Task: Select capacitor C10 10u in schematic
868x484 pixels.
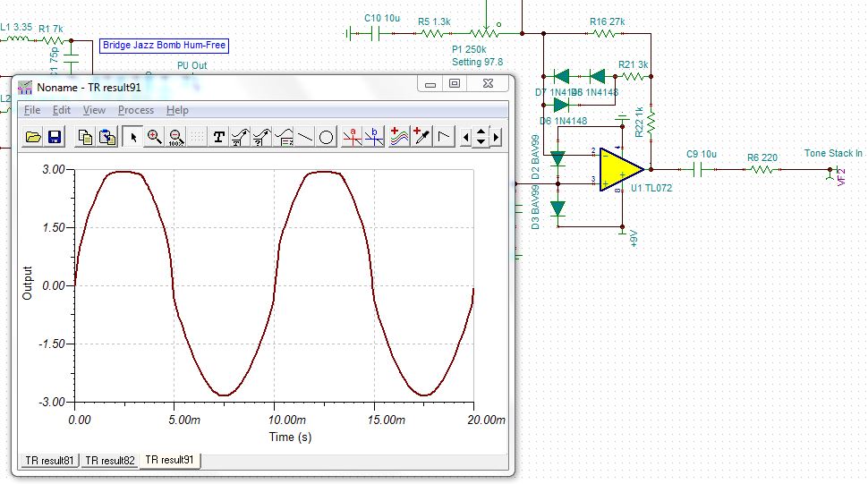Action: 375,34
